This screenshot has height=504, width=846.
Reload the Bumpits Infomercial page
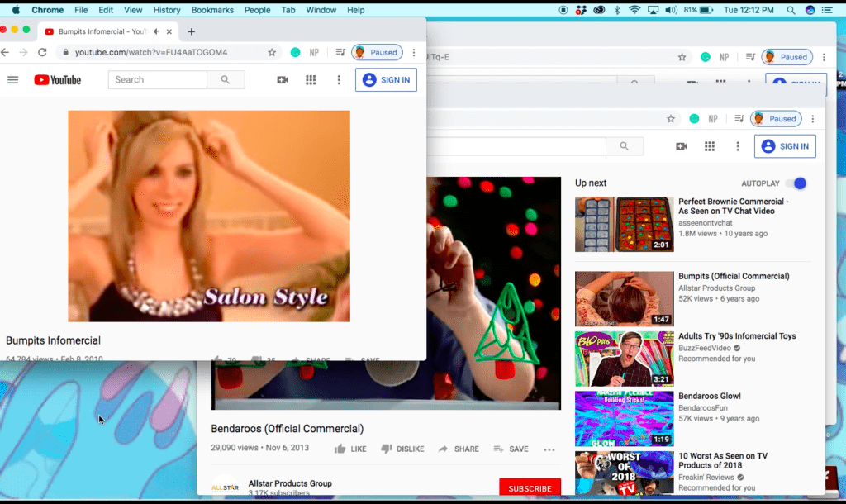click(42, 52)
